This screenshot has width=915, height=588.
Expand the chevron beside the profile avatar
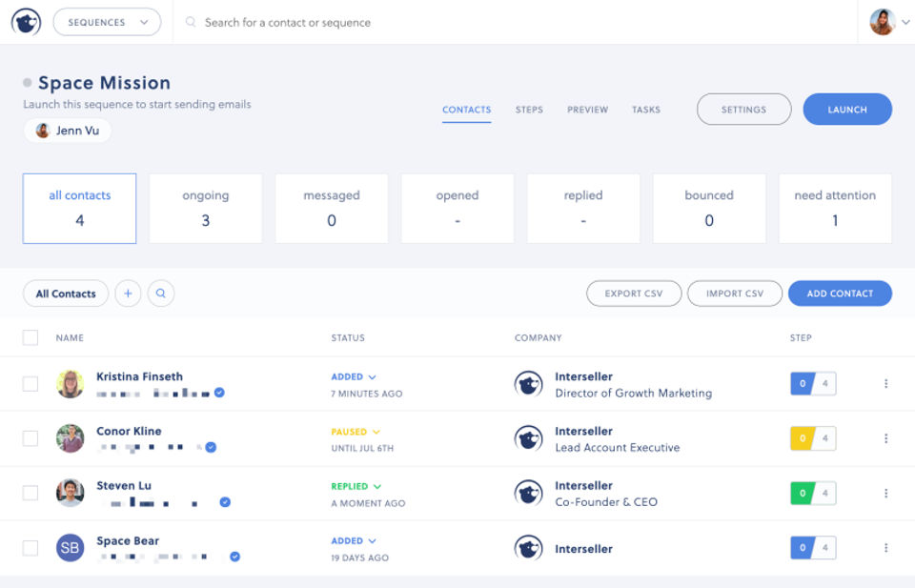coord(905,22)
